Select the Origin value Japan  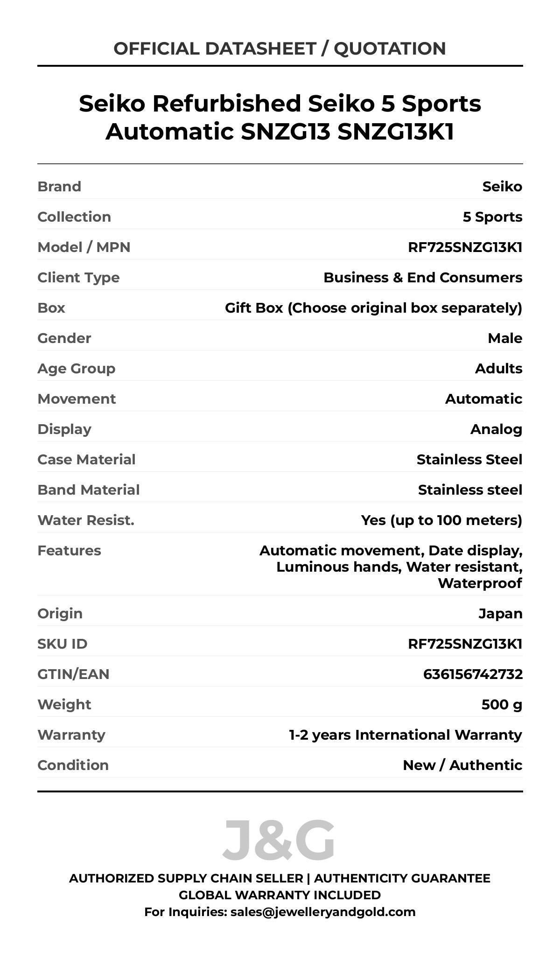(x=500, y=614)
